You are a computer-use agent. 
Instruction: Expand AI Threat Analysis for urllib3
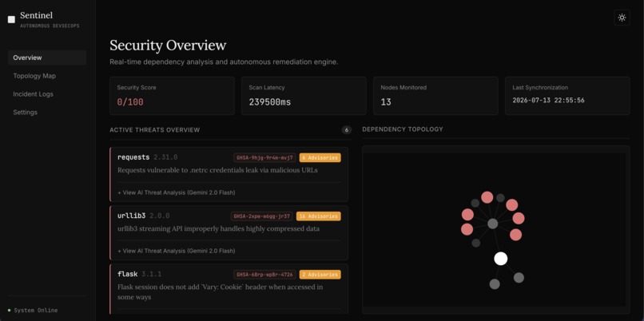(177, 251)
